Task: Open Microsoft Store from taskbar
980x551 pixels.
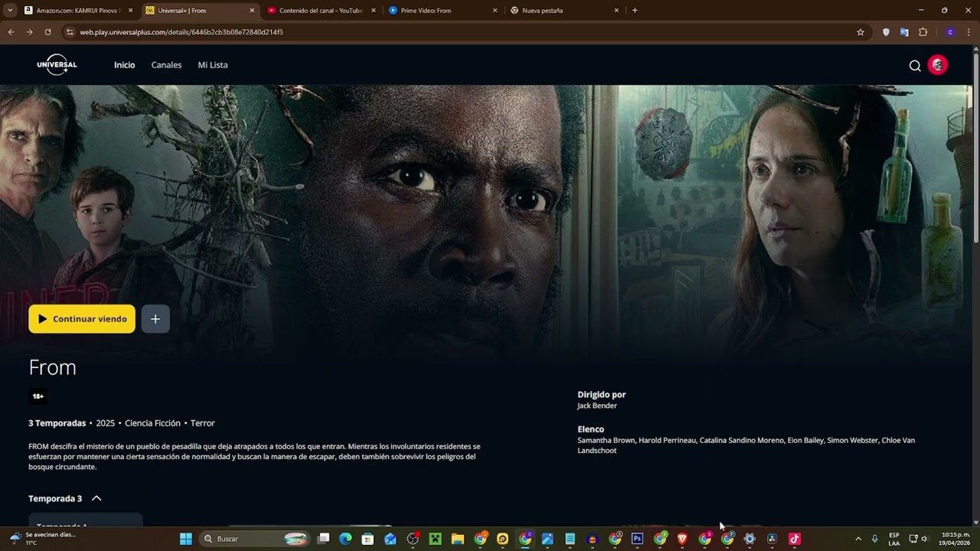Action: coord(367,539)
